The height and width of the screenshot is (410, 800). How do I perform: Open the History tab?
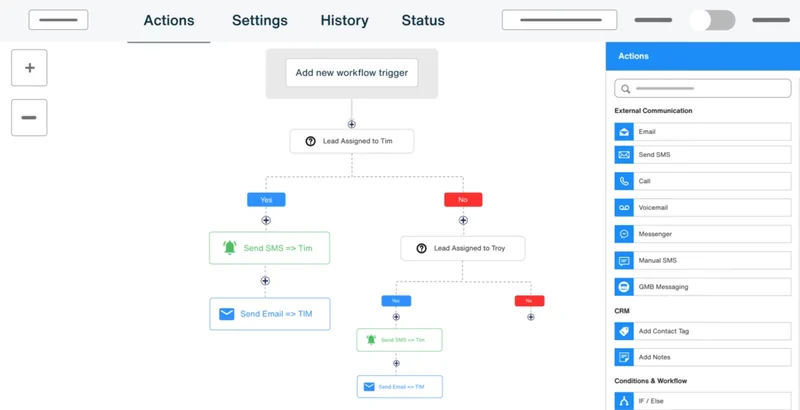pos(344,20)
